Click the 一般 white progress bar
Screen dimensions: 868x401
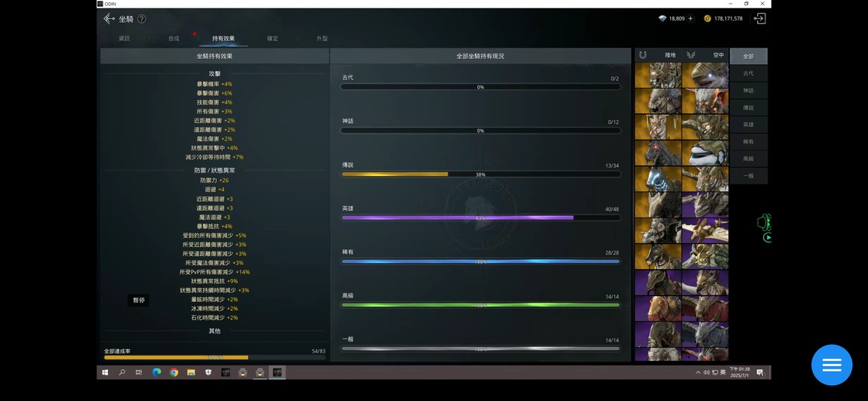(481, 349)
